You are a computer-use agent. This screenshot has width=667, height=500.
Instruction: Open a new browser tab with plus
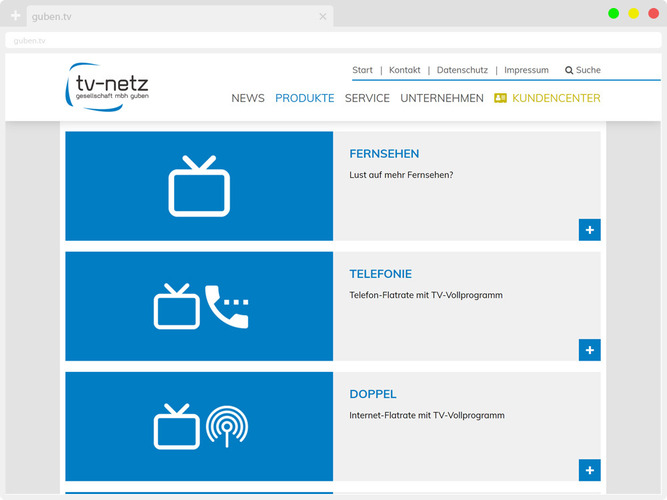coord(15,16)
